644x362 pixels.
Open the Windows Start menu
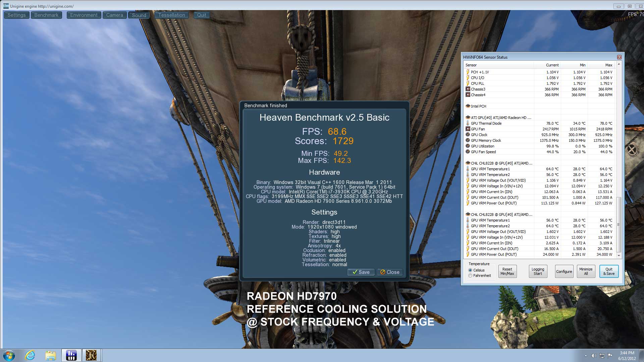coord(9,355)
